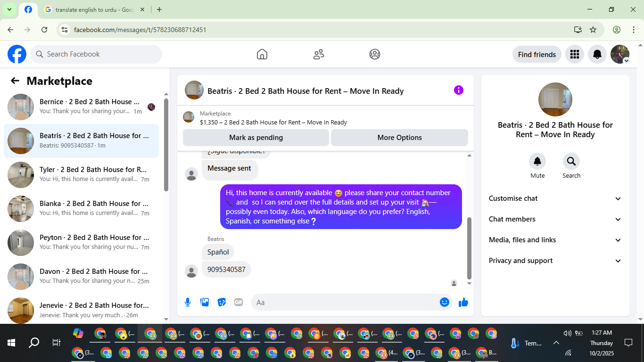644x362 pixels.
Task: Click the chat messages scrollbar thumb
Action: (469, 248)
